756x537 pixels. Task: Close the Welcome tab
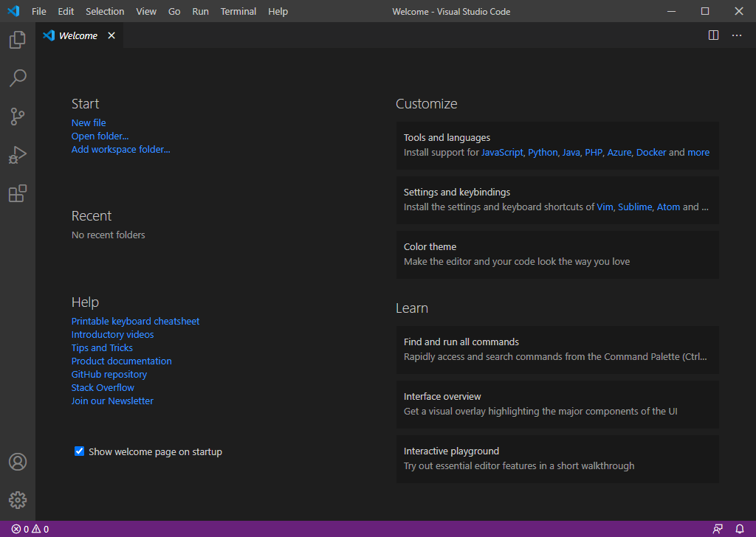coord(111,35)
